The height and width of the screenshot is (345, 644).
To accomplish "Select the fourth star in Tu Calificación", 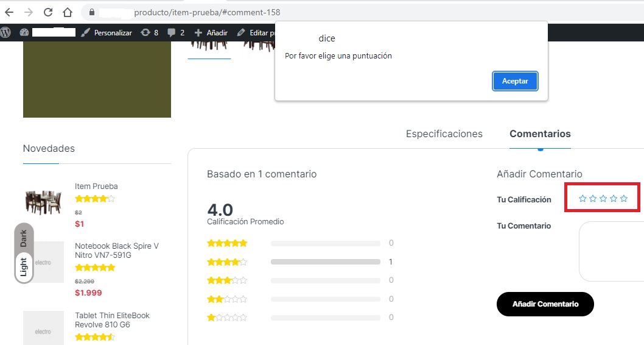I will coord(614,199).
